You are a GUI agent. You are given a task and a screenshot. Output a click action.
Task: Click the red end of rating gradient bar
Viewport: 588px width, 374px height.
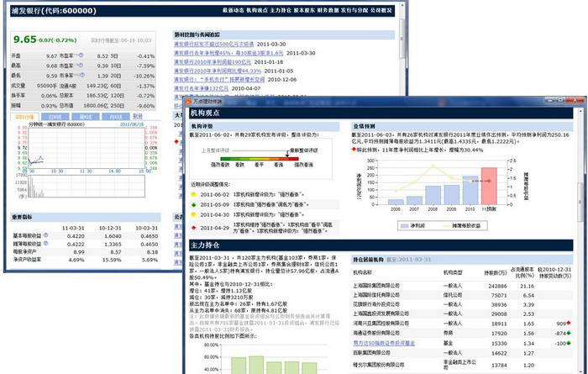(293, 159)
